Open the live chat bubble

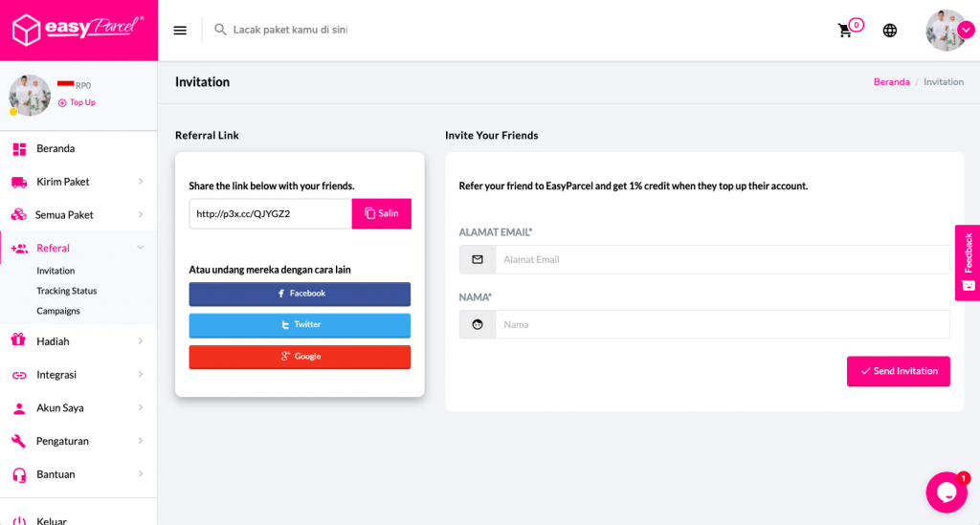946,492
